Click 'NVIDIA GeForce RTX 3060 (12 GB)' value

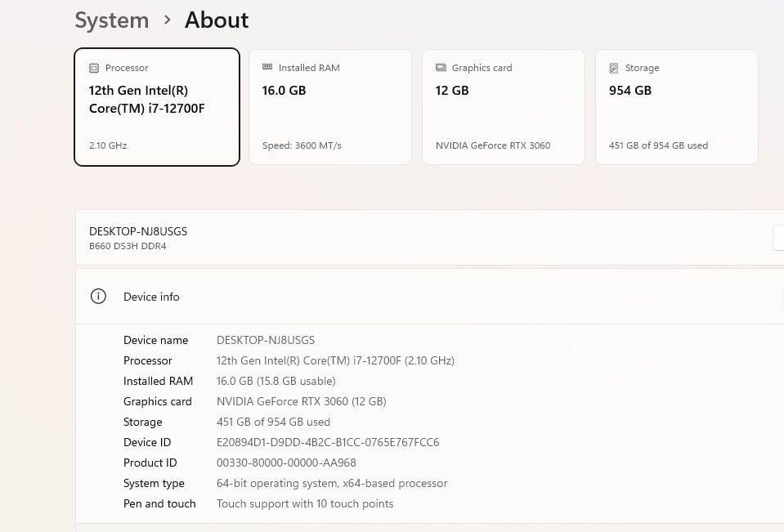pyautogui.click(x=302, y=402)
